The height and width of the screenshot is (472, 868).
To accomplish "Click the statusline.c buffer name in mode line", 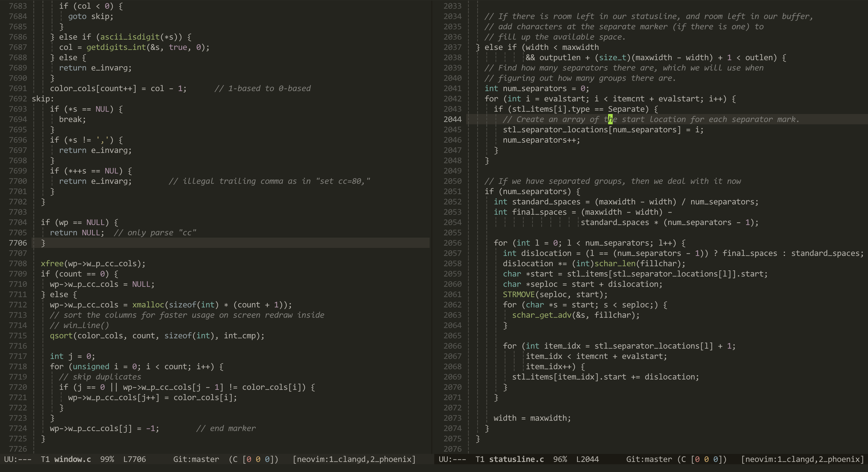I will pyautogui.click(x=516, y=459).
